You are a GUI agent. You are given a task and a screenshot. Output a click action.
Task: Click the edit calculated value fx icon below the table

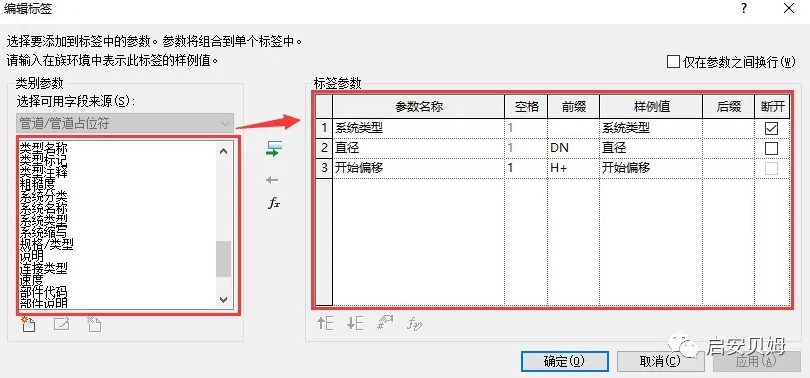click(415, 324)
